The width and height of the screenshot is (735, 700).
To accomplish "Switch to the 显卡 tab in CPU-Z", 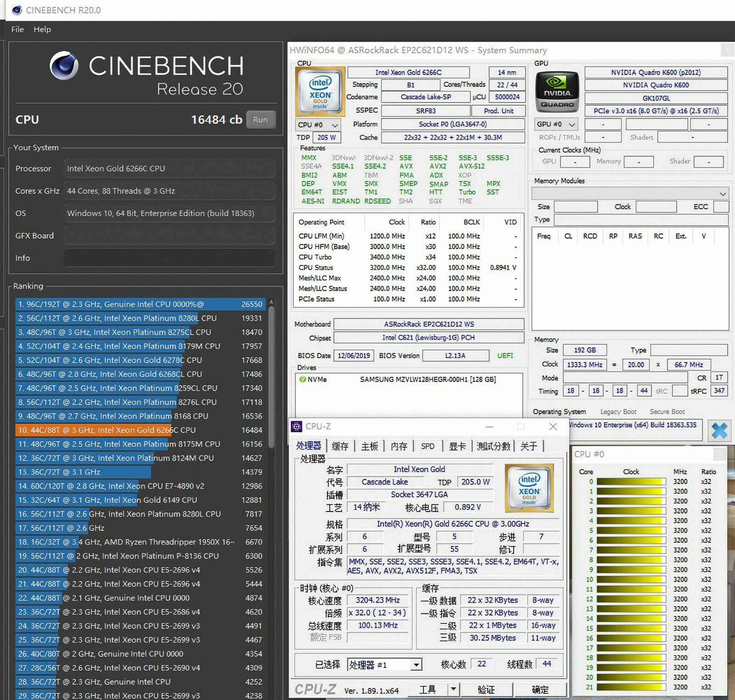I will coord(457,446).
